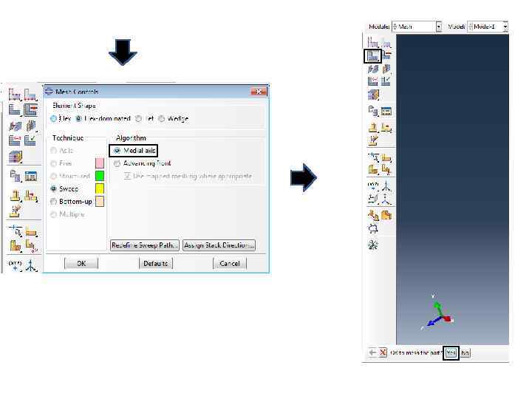Click the Algorithm group label
The height and width of the screenshot is (399, 532).
click(x=131, y=137)
